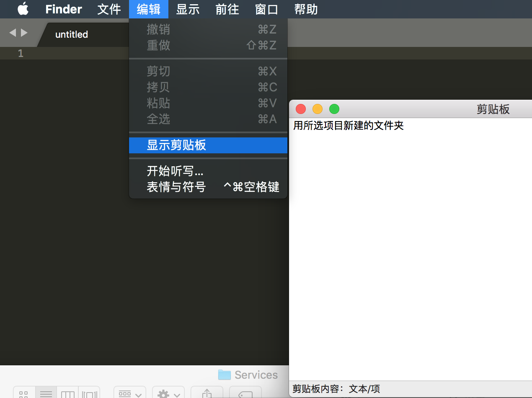
Task: Select the untitled editor tab
Action: click(82, 34)
